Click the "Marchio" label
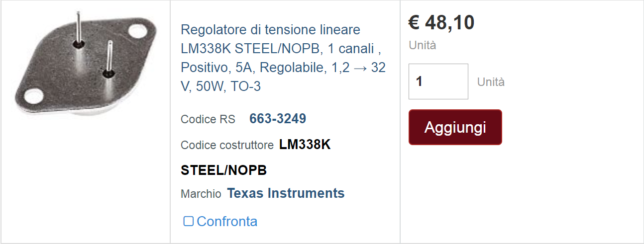Image resolution: width=644 pixels, height=244 pixels. point(201,194)
